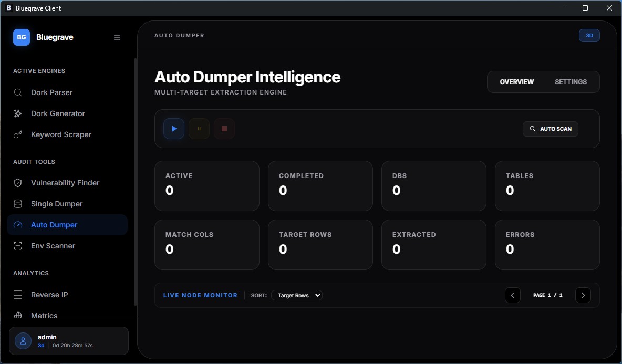This screenshot has height=364, width=622.
Task: Open Dork Parser from the sidebar
Action: click(x=51, y=92)
